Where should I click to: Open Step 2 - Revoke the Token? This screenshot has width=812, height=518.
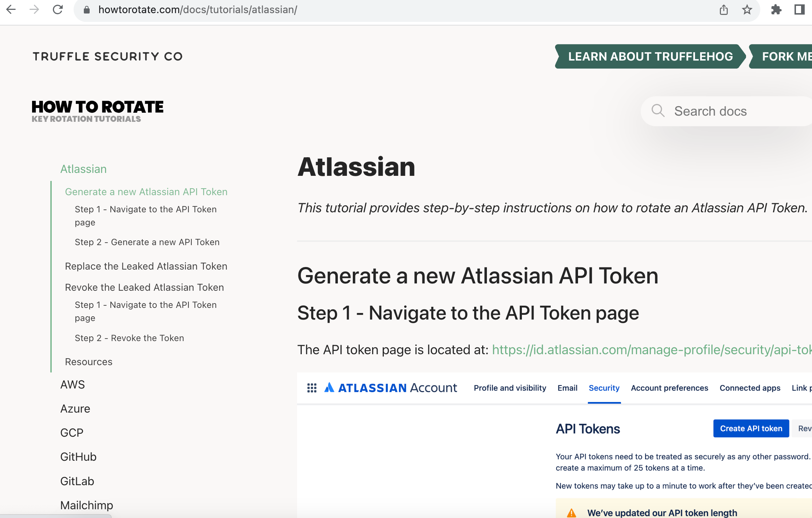click(129, 338)
